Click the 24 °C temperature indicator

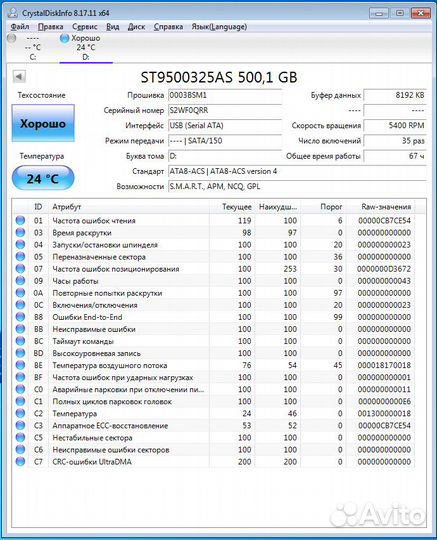43,178
